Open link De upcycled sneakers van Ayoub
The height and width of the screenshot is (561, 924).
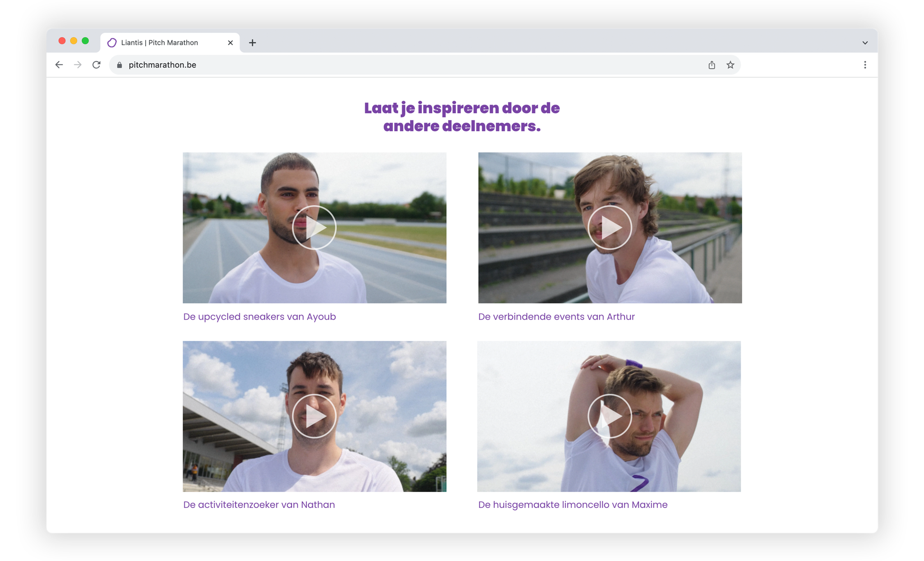click(259, 317)
